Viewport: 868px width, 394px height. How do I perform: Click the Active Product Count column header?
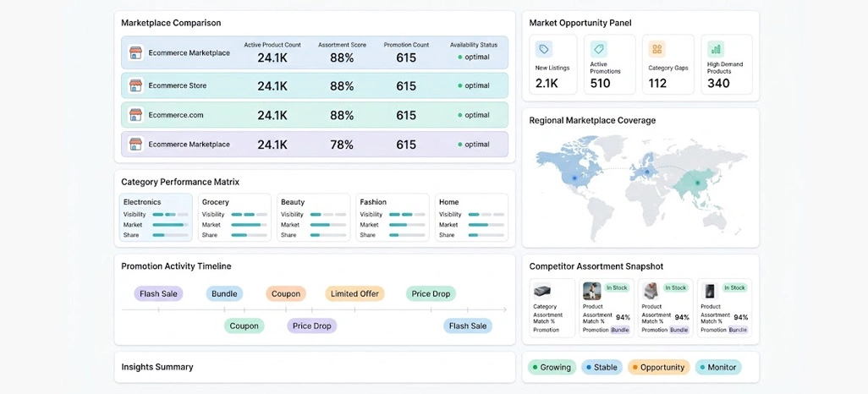point(272,45)
